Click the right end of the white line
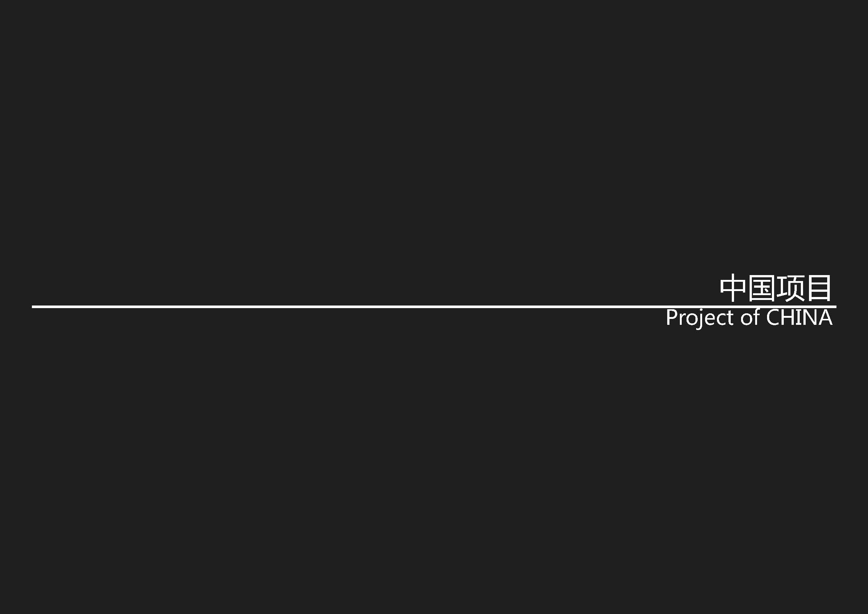Image resolution: width=868 pixels, height=614 pixels. point(835,307)
